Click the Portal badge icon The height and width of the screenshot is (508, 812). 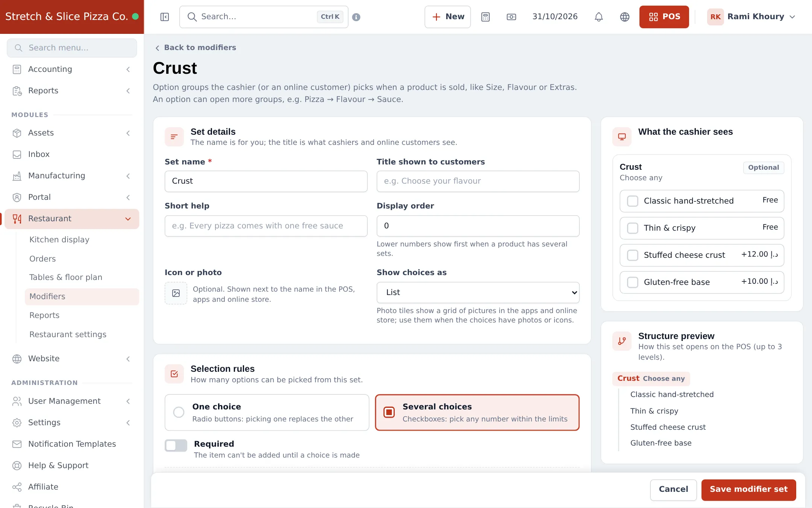[17, 197]
